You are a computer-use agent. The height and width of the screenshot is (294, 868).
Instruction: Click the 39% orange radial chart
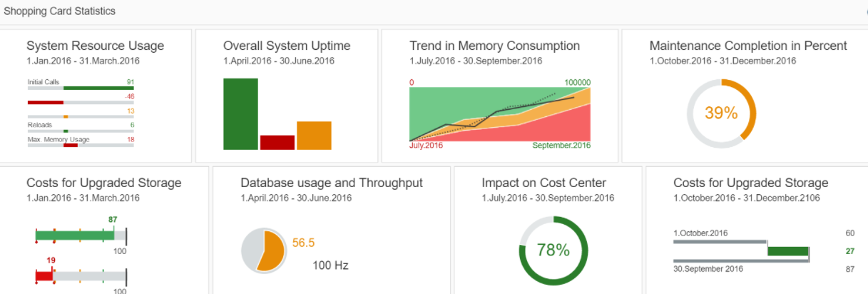[720, 113]
